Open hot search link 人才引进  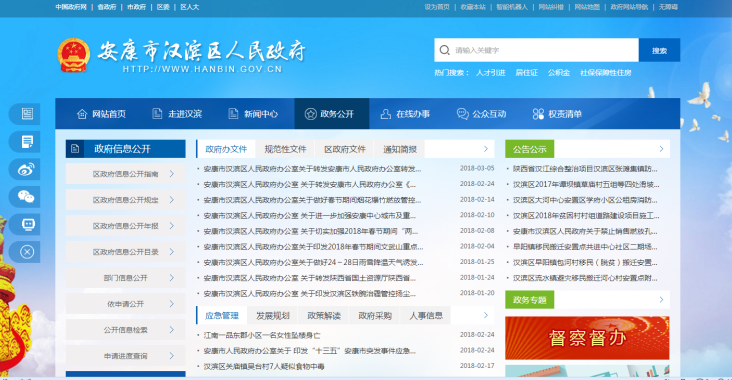[490, 73]
